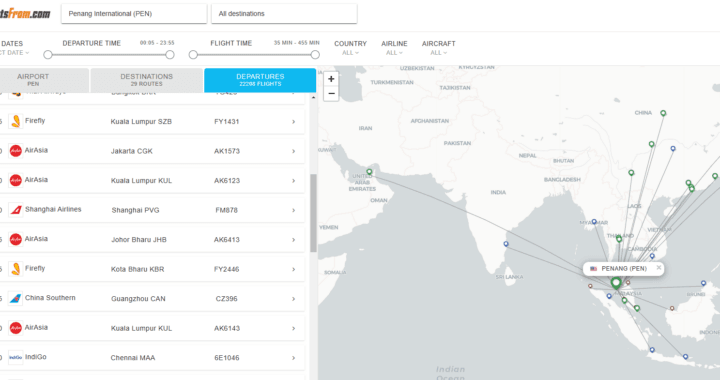The image size is (720, 380).
Task: Click flight number 6E1046
Action: click(x=226, y=358)
